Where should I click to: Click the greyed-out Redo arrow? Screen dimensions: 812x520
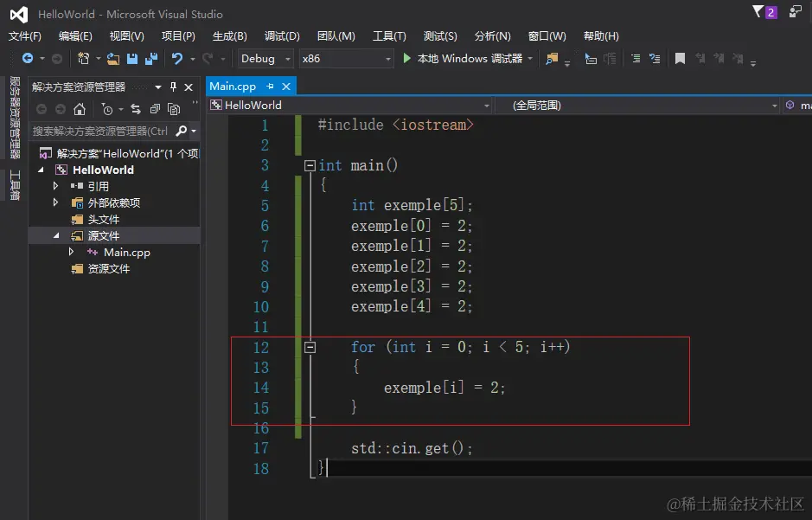208,59
